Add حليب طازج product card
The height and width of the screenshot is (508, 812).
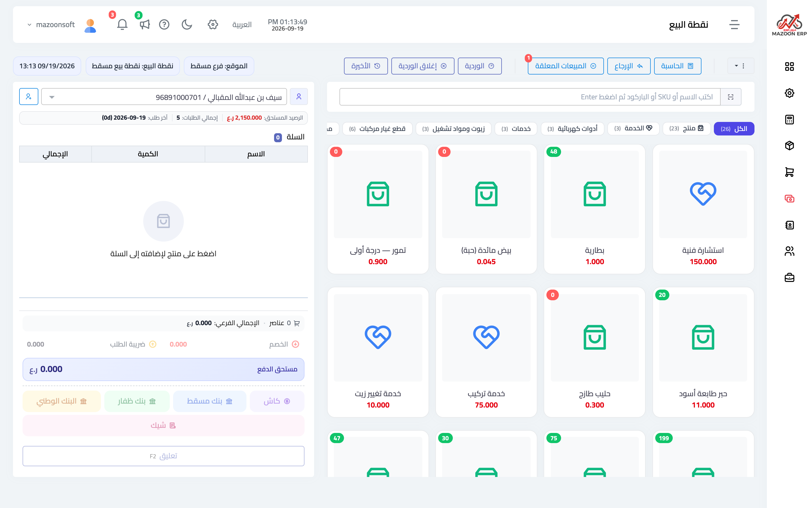point(594,352)
